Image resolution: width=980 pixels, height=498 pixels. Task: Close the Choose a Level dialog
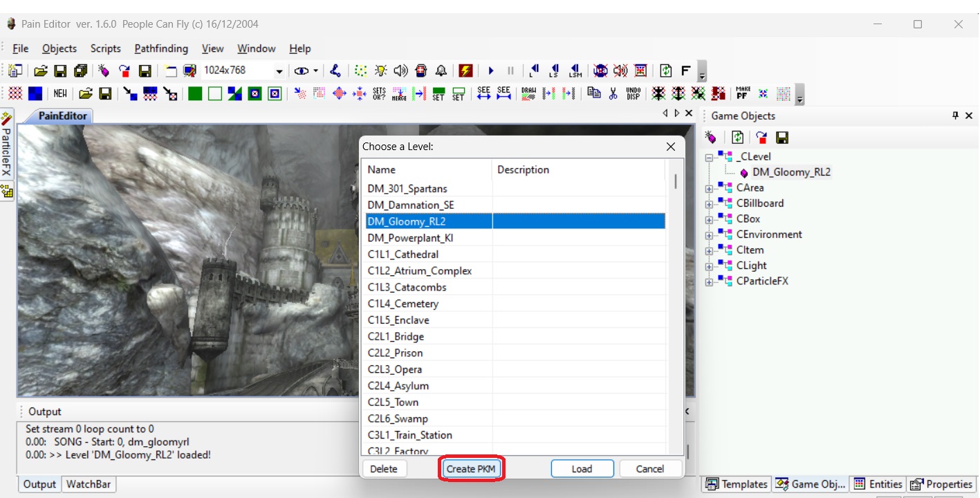(671, 147)
